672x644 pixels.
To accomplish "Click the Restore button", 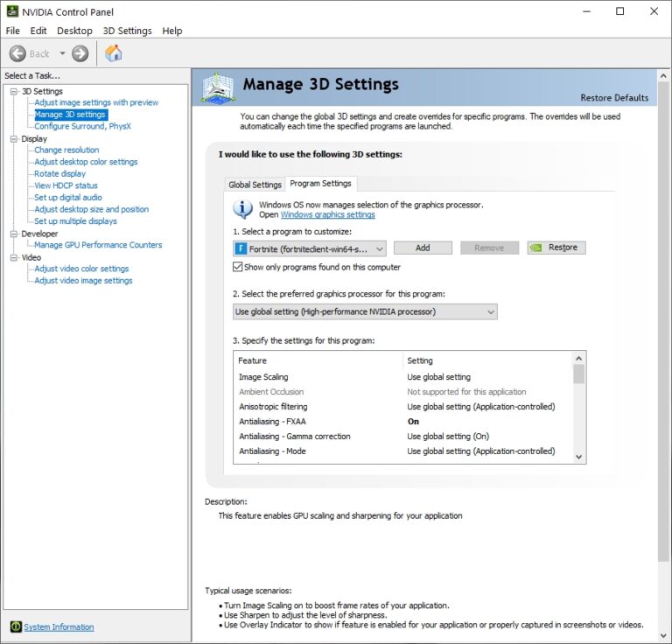I will tap(556, 248).
